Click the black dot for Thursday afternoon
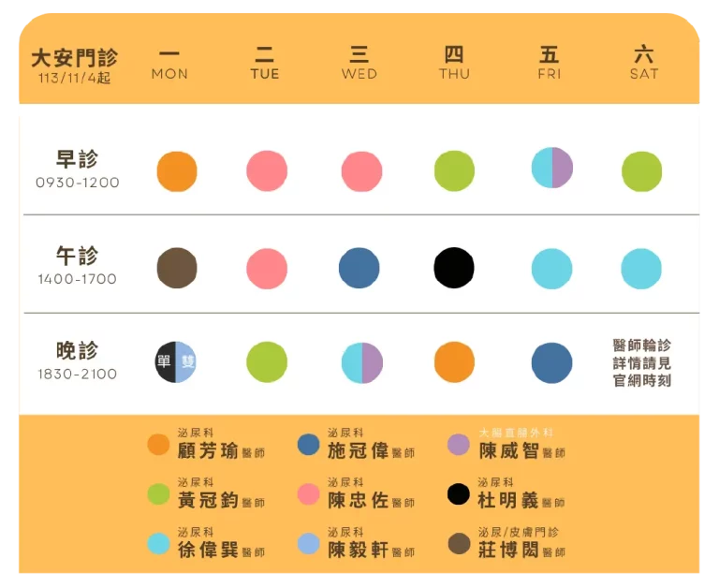The width and height of the screenshot is (719, 588). point(454,268)
